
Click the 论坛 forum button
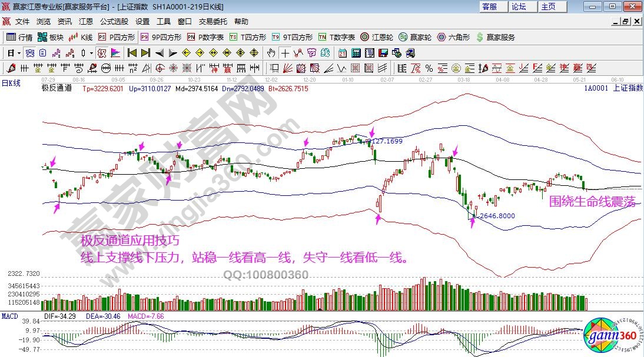tap(519, 6)
